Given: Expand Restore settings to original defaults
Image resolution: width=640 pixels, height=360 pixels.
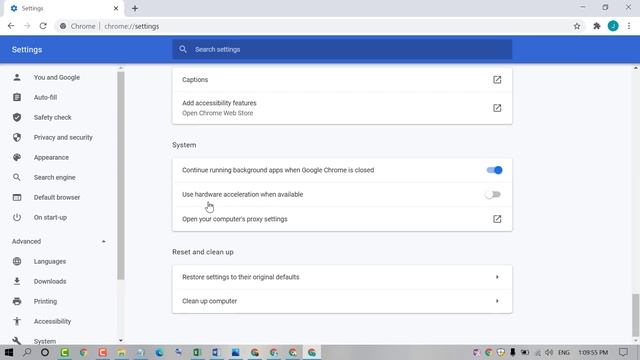Looking at the screenshot, I should tap(342, 277).
